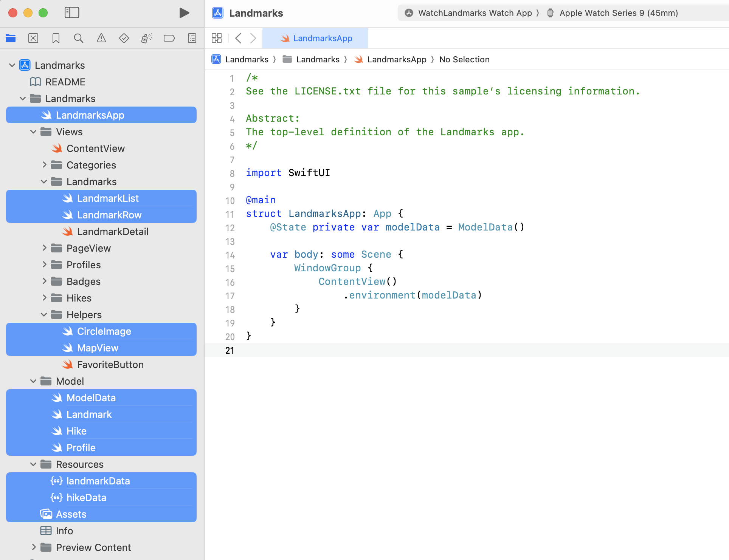Viewport: 729px width, 560px height.
Task: Collapse the Helpers folder
Action: pyautogui.click(x=44, y=315)
